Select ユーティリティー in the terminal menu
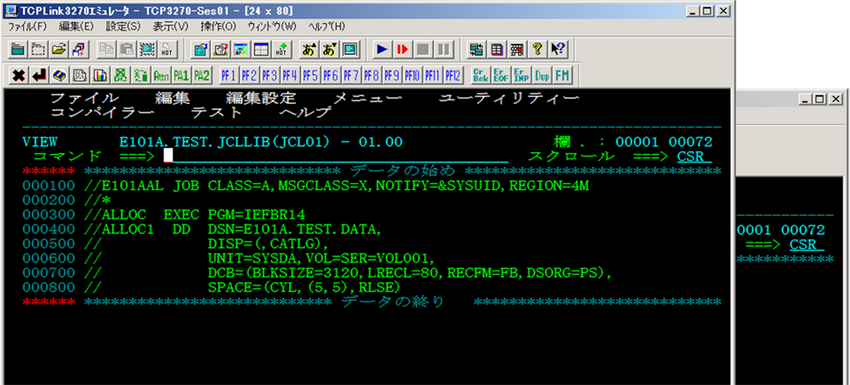The image size is (850, 385). (508, 98)
